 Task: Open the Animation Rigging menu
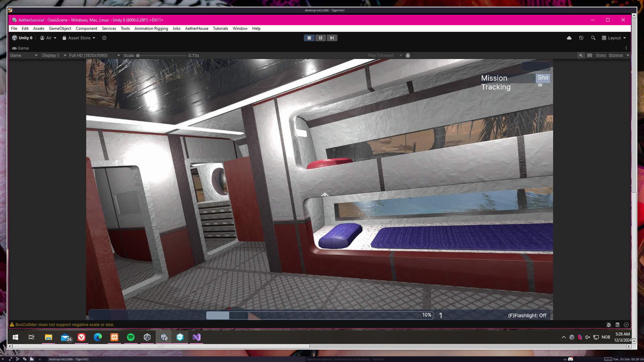[x=151, y=28]
